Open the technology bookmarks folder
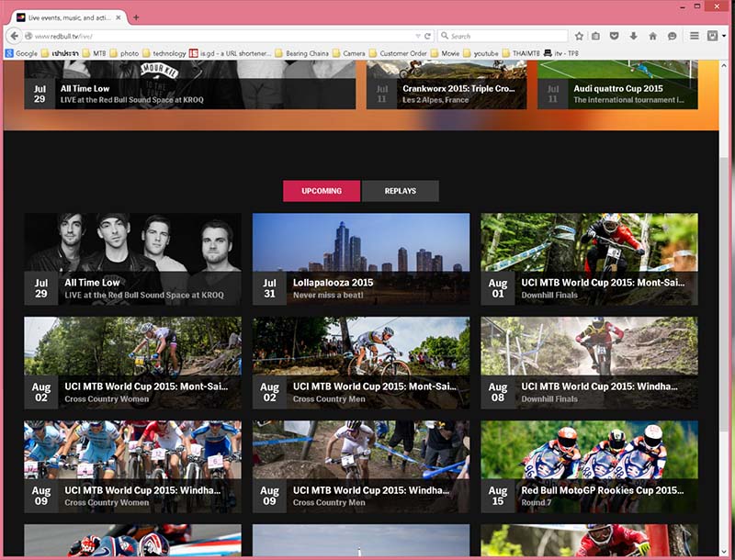Viewport: 735px width, 560px height. click(164, 53)
